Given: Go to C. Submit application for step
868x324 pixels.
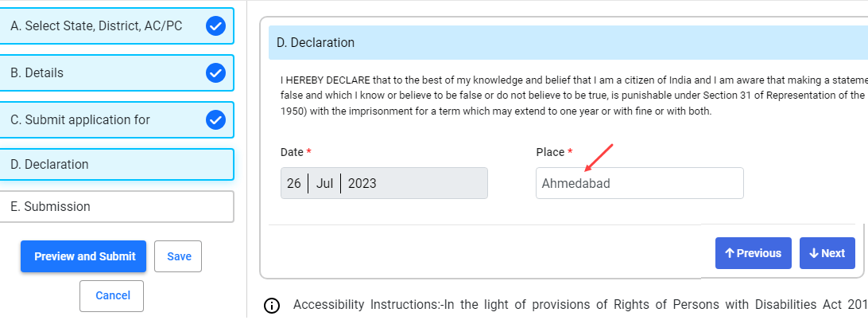Looking at the screenshot, I should [117, 120].
